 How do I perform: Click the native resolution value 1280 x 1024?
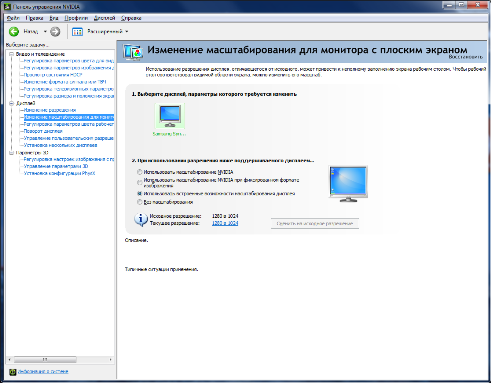click(225, 216)
